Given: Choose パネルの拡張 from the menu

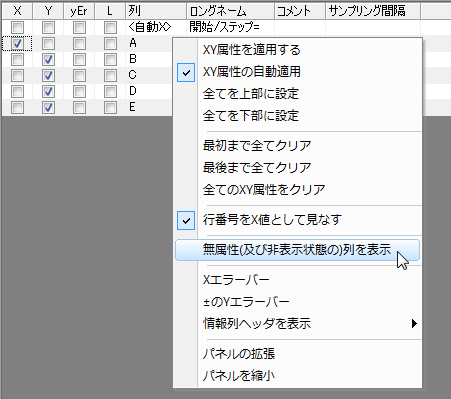Looking at the screenshot, I should [x=297, y=354].
